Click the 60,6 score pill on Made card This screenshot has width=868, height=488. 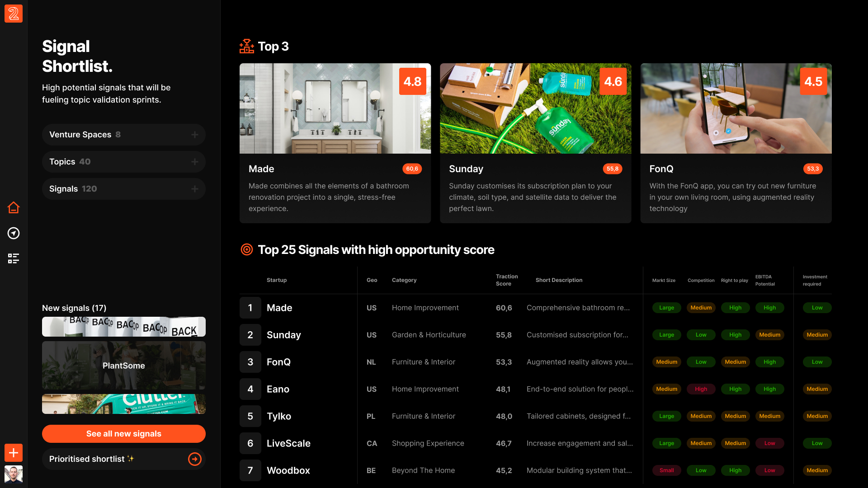(412, 169)
